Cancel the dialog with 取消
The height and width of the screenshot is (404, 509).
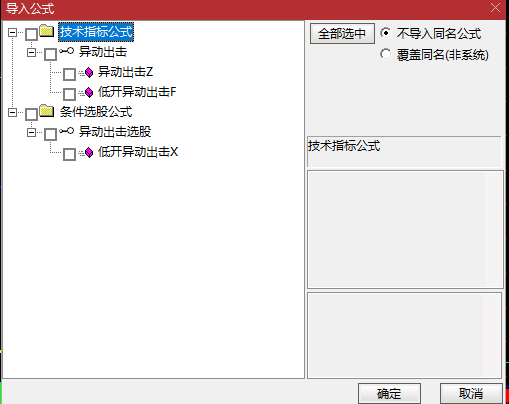click(471, 394)
